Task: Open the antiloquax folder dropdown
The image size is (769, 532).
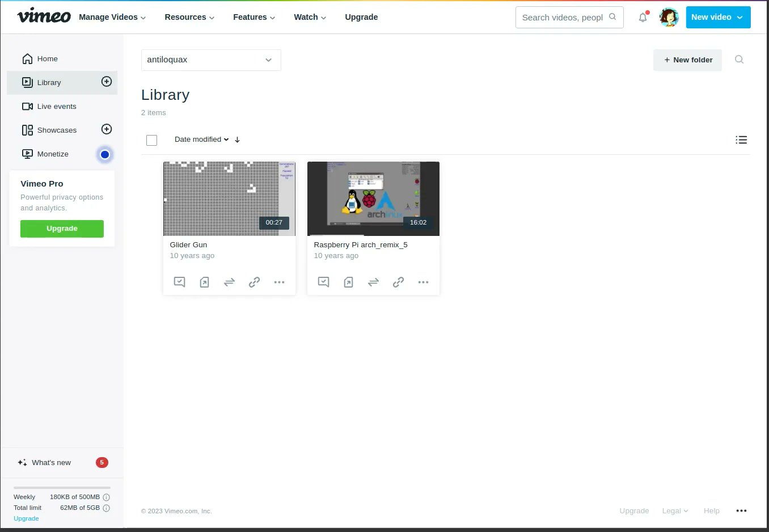Action: click(x=210, y=60)
